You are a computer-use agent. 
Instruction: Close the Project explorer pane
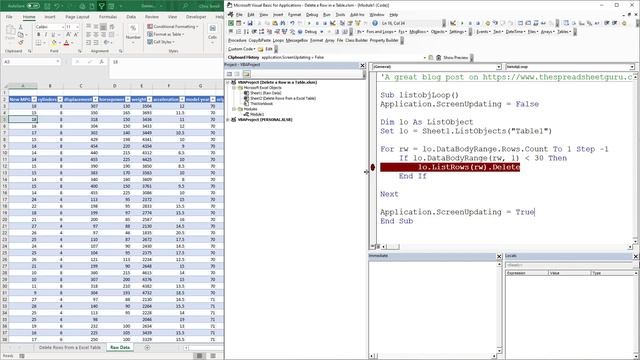[x=362, y=65]
